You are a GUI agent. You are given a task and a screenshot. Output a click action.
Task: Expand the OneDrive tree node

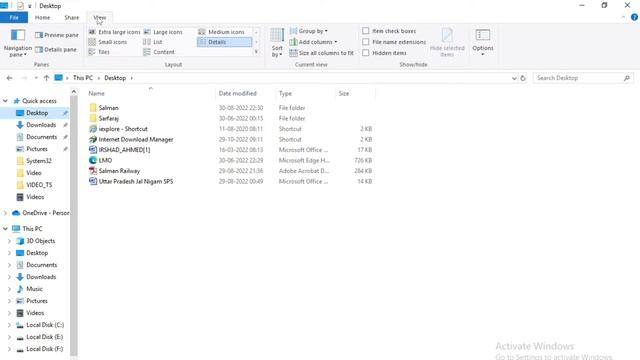pos(5,213)
